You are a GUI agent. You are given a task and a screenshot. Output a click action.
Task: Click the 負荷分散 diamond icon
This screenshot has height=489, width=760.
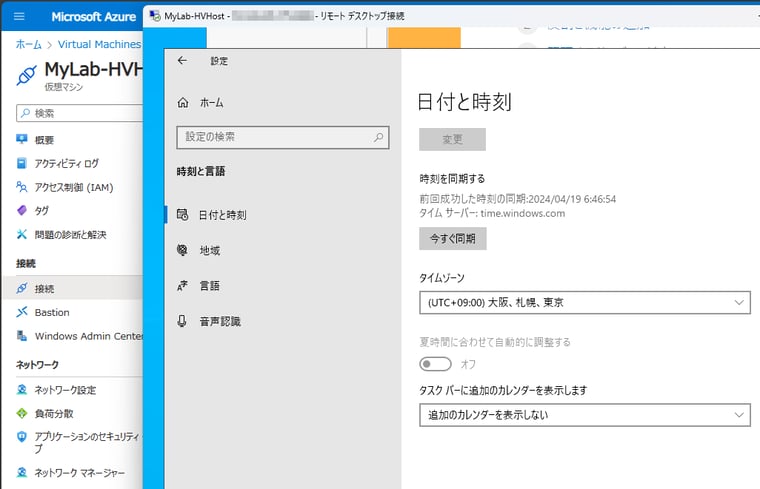pos(21,413)
